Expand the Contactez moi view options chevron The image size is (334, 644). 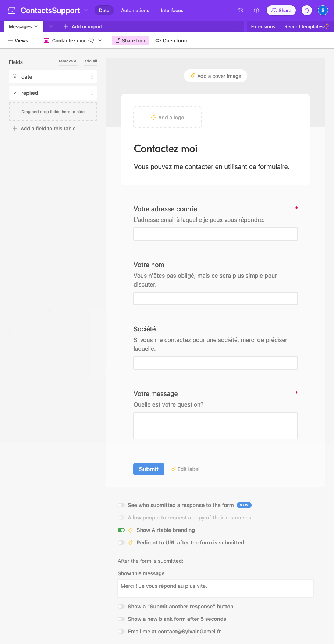click(x=100, y=40)
